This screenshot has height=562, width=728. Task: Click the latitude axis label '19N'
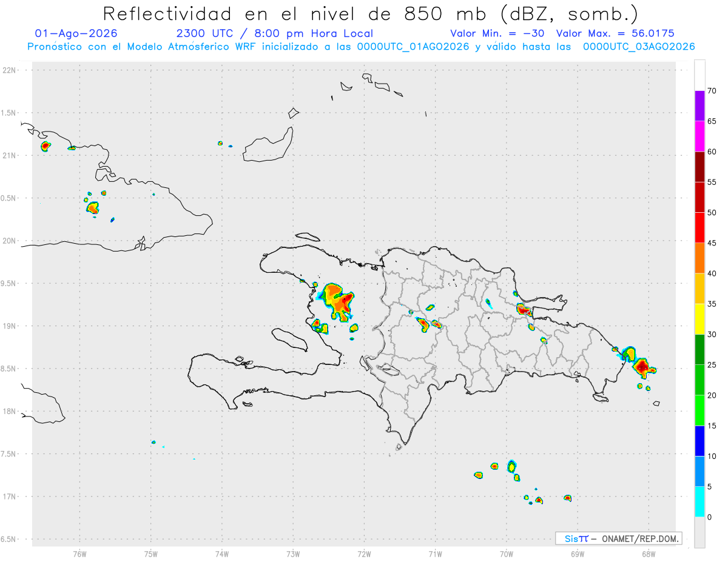(10, 326)
